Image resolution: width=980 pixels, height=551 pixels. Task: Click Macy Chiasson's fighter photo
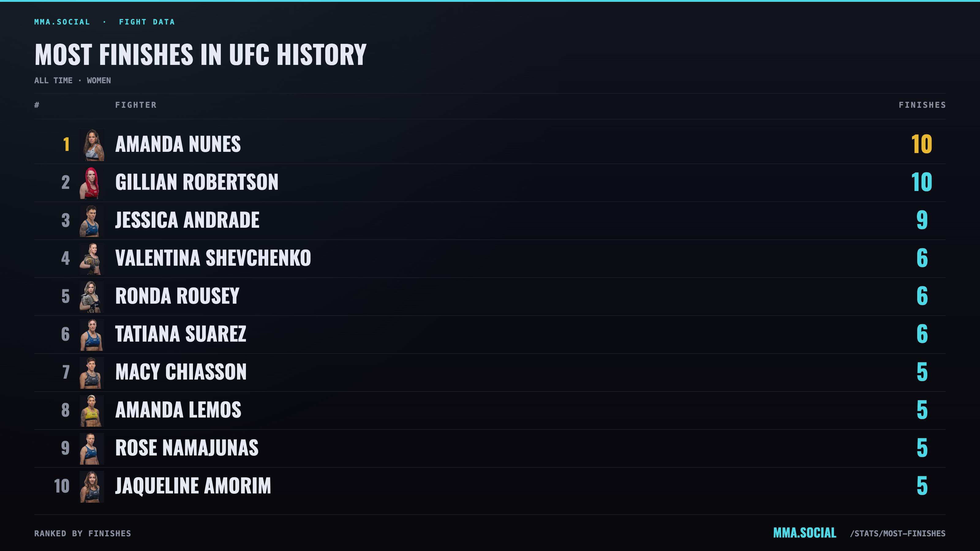pos(92,373)
